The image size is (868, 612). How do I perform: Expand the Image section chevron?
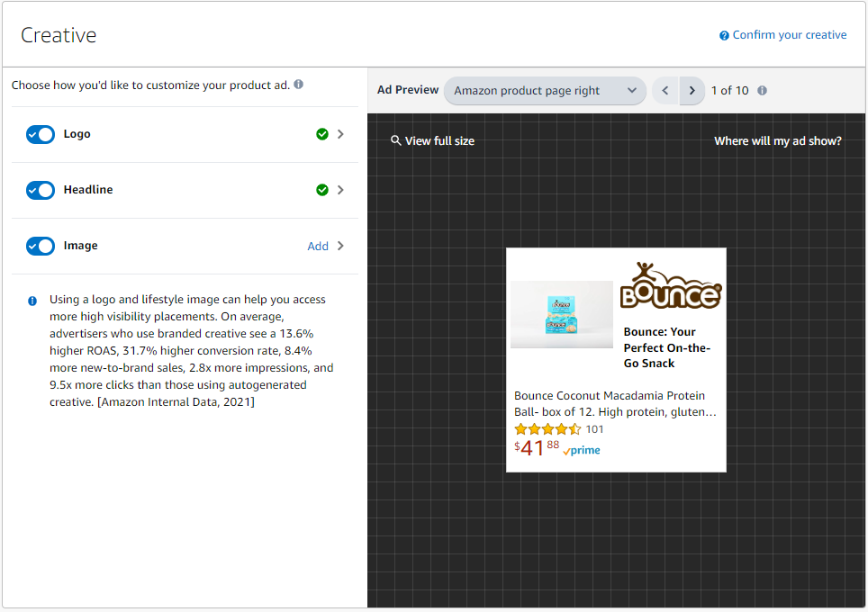(340, 247)
